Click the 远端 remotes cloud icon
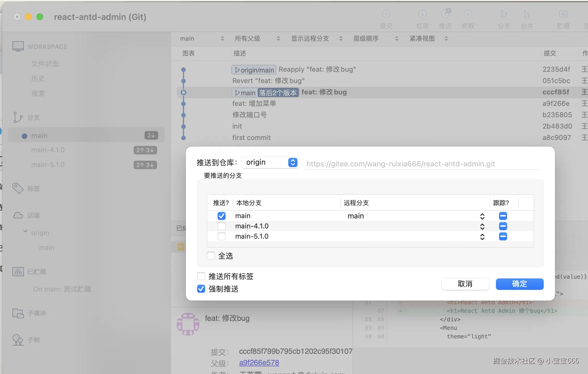 [x=18, y=215]
